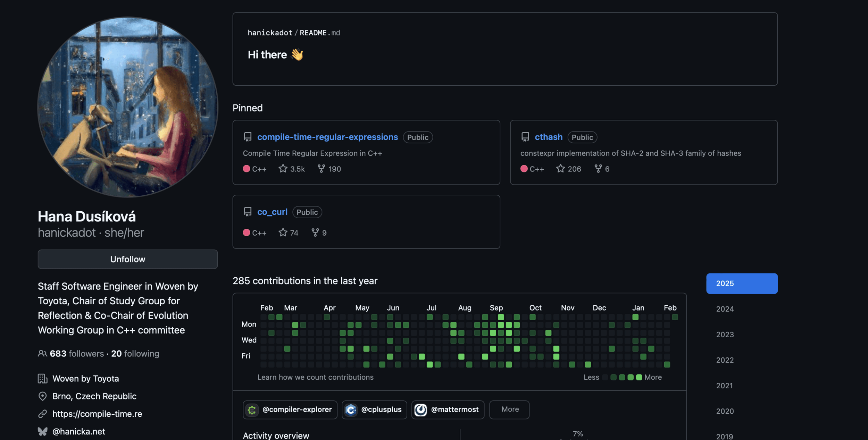Show contributions for 2021
Screen dimensions: 868x440
point(724,386)
